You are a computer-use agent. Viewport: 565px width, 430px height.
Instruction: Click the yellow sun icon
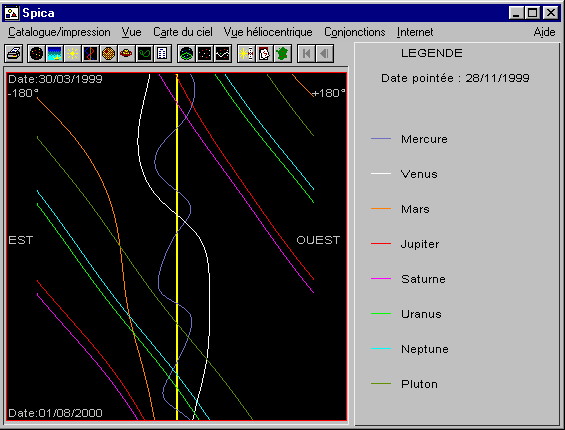coord(72,54)
